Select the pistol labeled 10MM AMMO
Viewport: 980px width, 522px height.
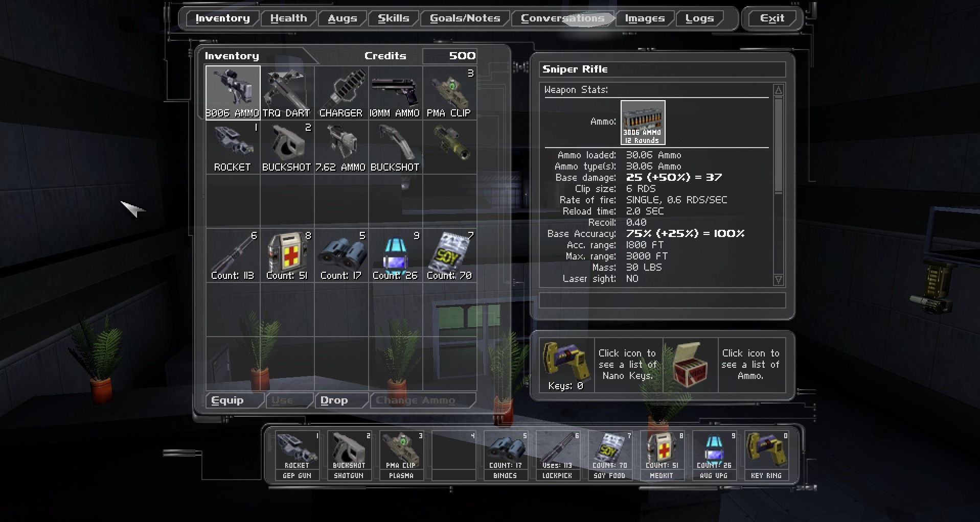[395, 92]
